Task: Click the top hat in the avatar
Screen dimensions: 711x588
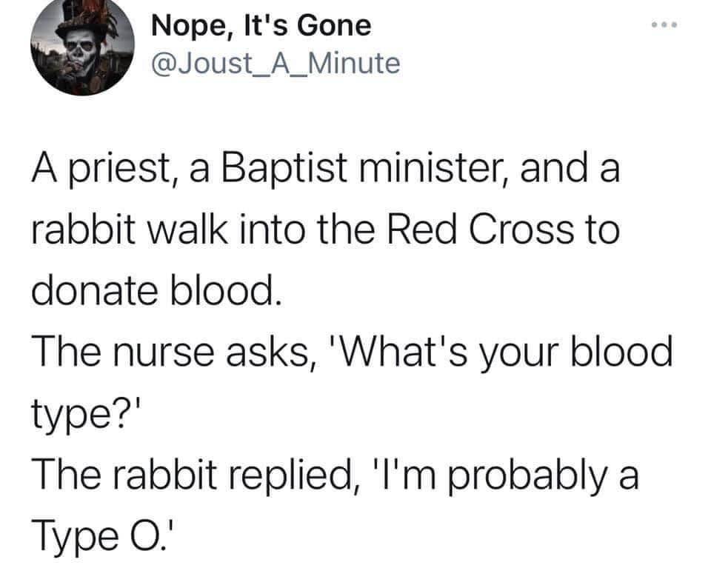Action: tap(83, 21)
